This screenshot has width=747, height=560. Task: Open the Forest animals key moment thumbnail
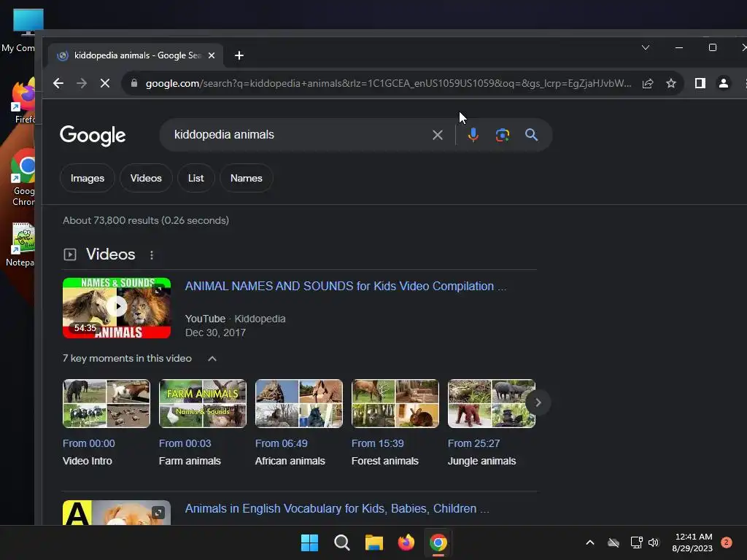tap(395, 403)
